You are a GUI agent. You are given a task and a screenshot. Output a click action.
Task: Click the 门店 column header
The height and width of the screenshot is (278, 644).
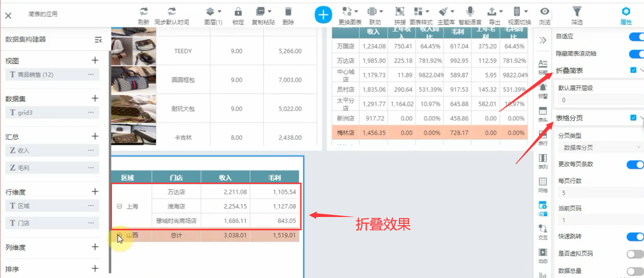[x=176, y=178]
